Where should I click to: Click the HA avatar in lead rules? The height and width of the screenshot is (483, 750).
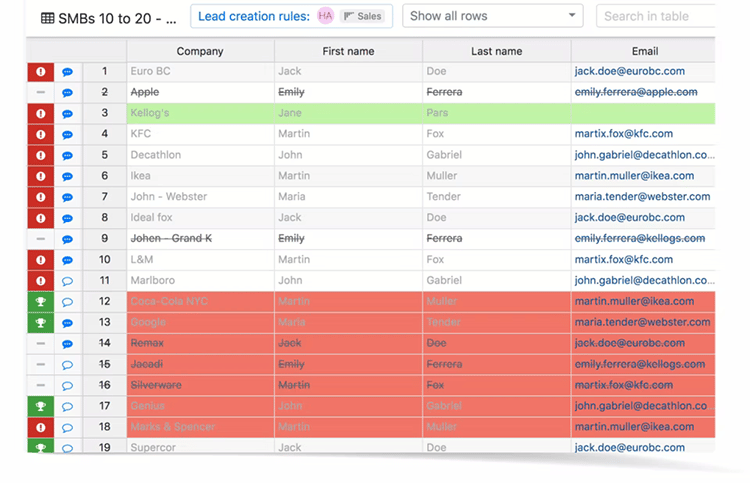pos(325,16)
